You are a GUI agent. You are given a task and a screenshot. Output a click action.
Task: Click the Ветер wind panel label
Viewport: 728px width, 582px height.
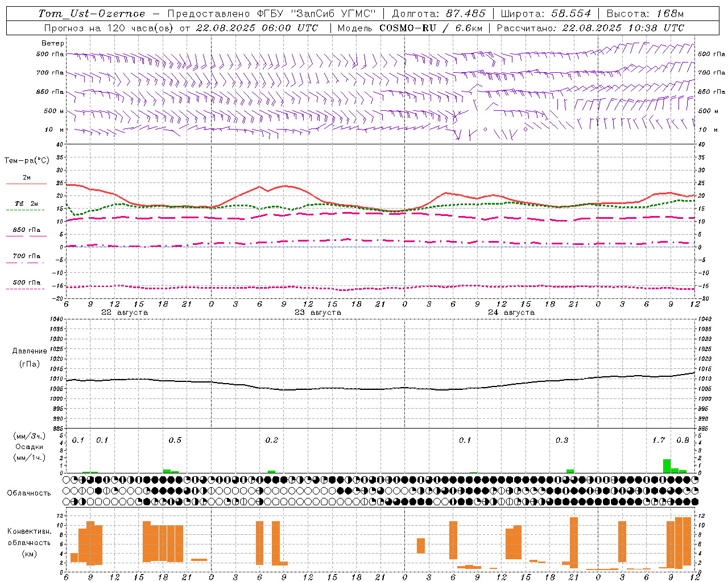[53, 43]
